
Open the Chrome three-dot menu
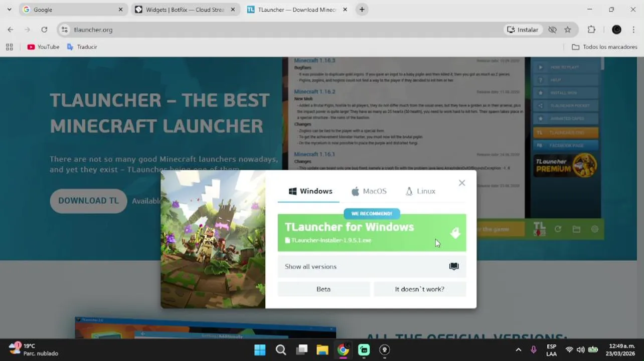tap(633, 30)
